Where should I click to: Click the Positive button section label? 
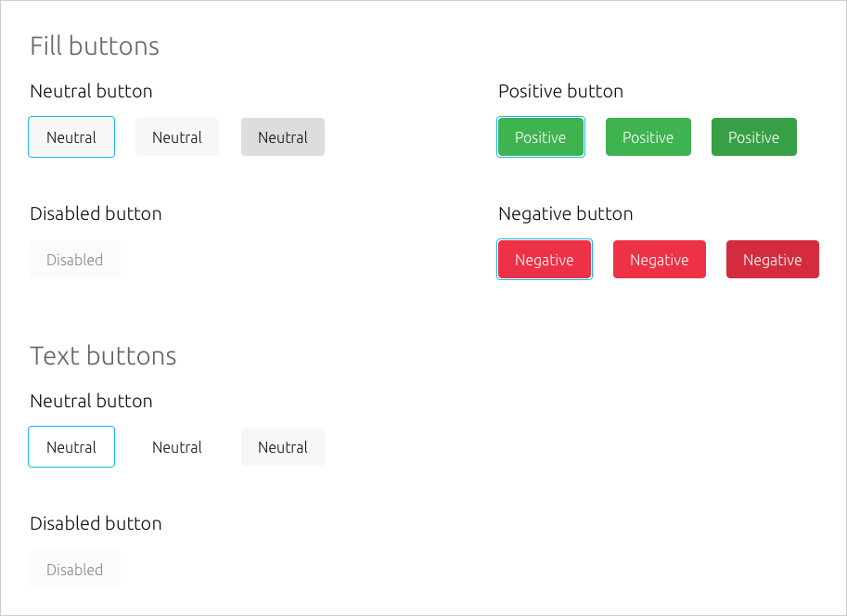(x=560, y=91)
